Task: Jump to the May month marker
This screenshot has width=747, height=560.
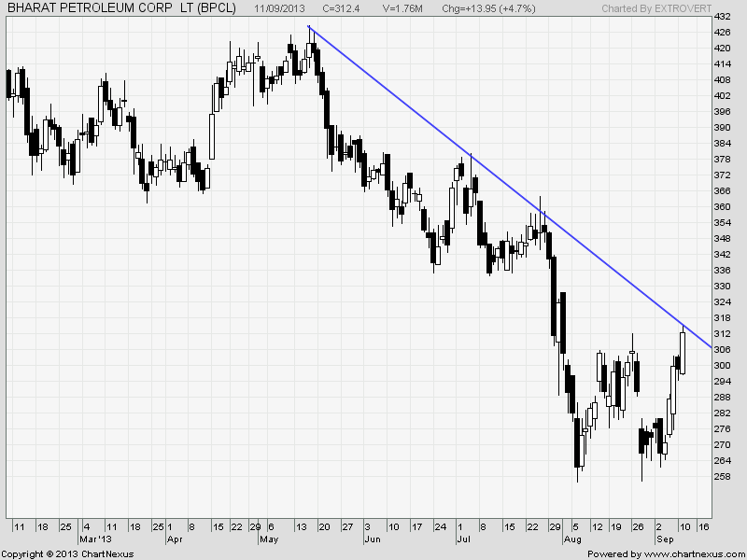Action: [x=269, y=539]
